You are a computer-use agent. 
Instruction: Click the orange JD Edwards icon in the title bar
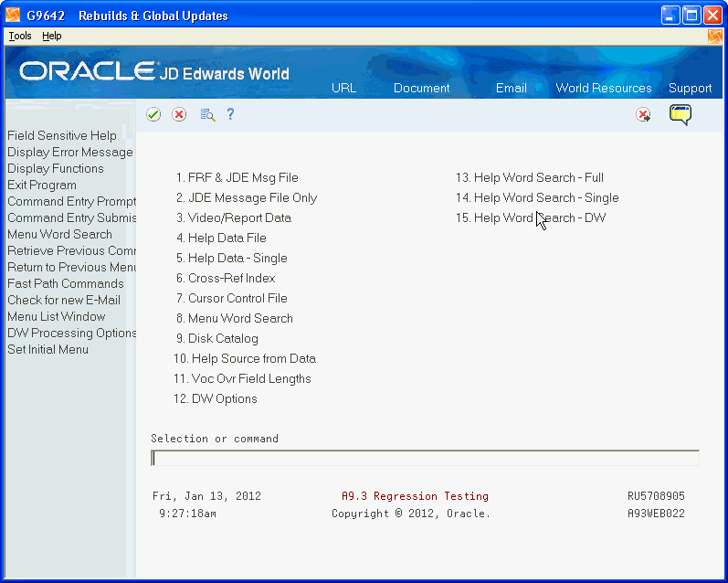13,16
